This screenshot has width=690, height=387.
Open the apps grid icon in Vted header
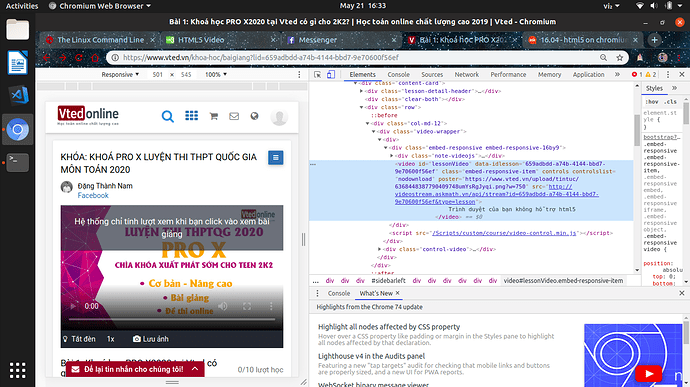pos(191,116)
